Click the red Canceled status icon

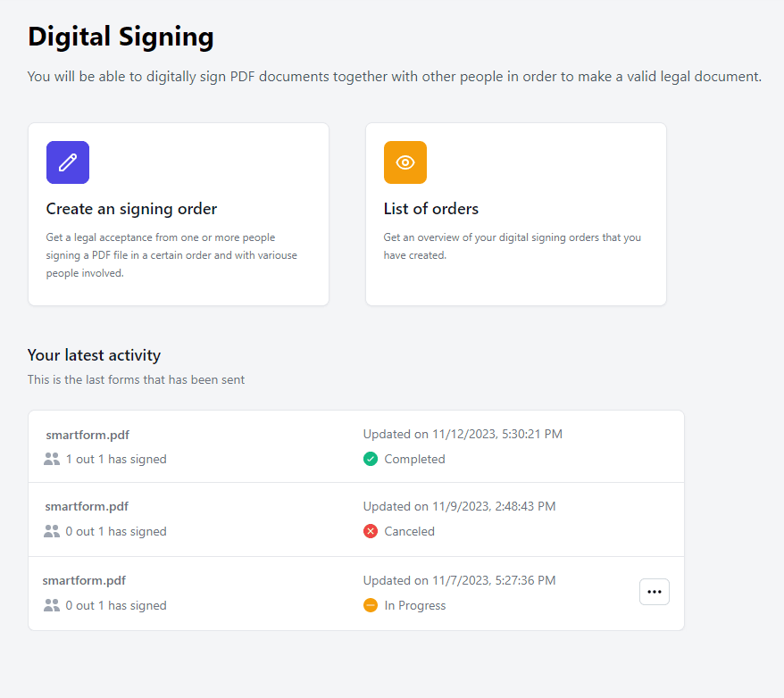pyautogui.click(x=371, y=531)
